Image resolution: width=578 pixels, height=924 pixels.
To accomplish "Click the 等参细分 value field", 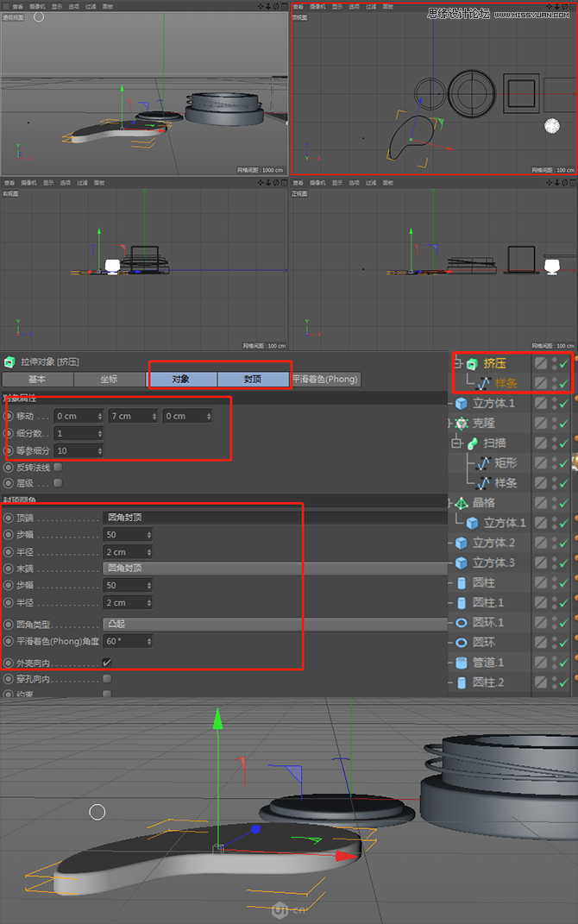I will [x=76, y=450].
